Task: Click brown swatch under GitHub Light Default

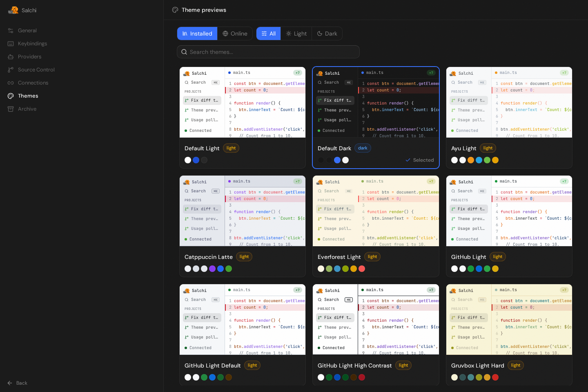Action: coord(229,377)
